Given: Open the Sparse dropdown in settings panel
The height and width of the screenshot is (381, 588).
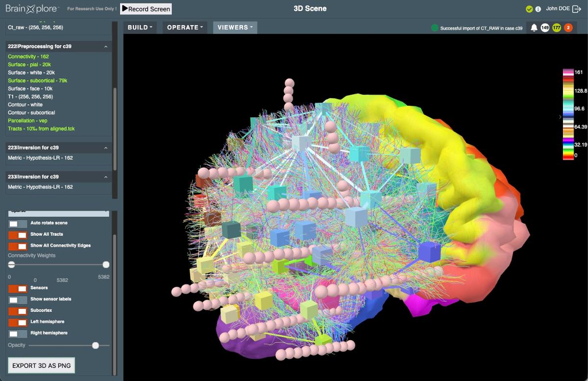Looking at the screenshot, I should pyautogui.click(x=59, y=213).
